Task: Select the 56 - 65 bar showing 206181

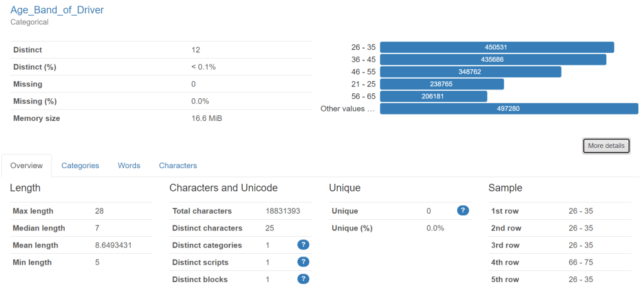Action: tap(433, 96)
